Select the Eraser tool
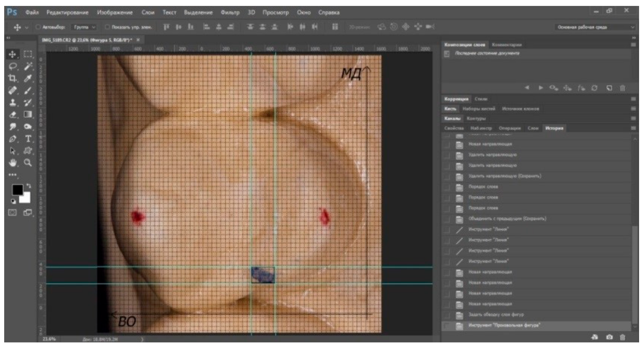 [x=13, y=115]
